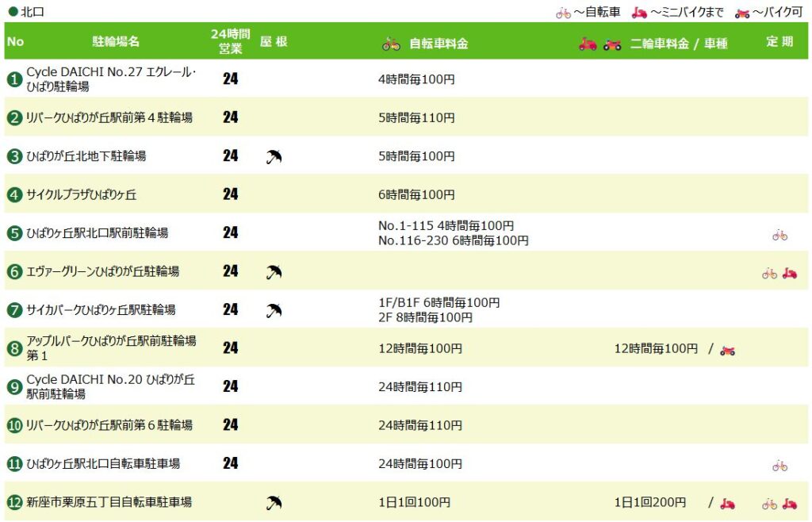
Task: Click number 2 badge for リパークひばりが丘駅前第4
Action: (x=14, y=117)
